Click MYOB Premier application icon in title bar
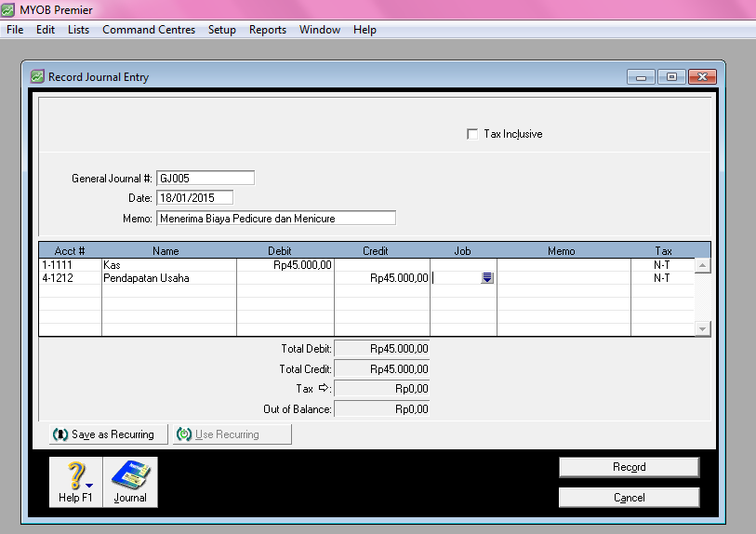The image size is (756, 534). 7,9
